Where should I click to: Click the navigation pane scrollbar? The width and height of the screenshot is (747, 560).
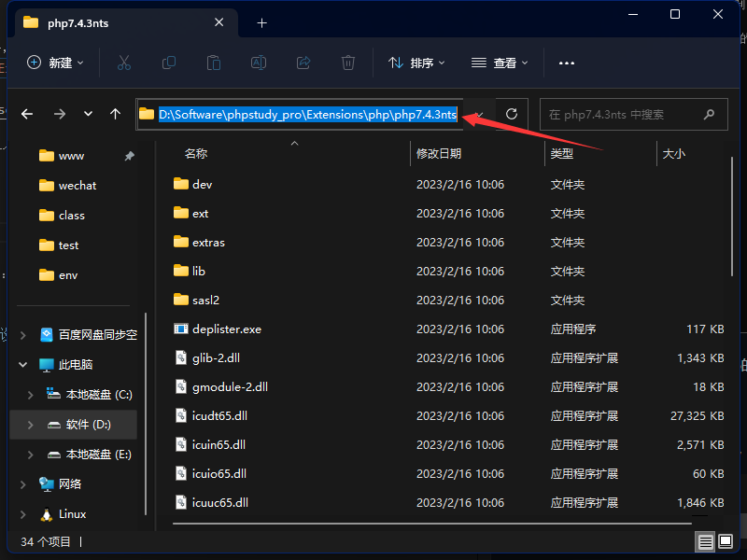click(146, 413)
